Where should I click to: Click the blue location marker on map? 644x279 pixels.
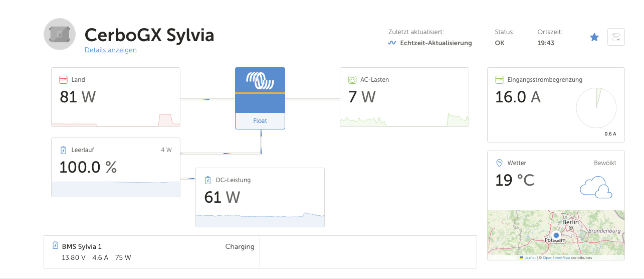pyautogui.click(x=556, y=235)
